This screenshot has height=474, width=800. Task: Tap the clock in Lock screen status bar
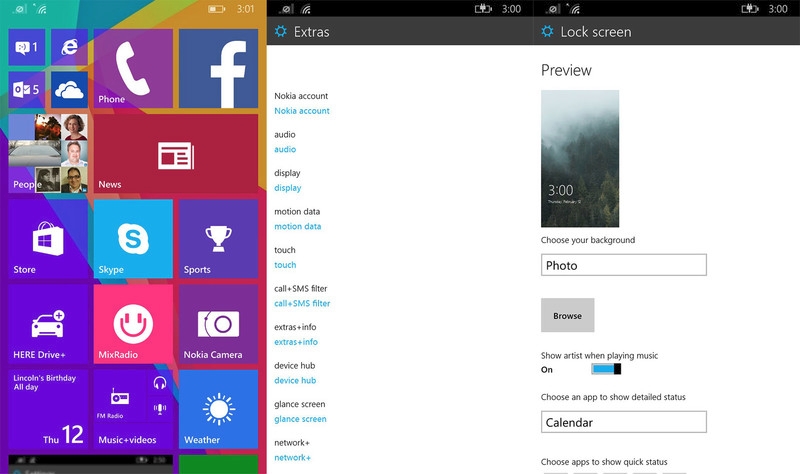(x=778, y=9)
